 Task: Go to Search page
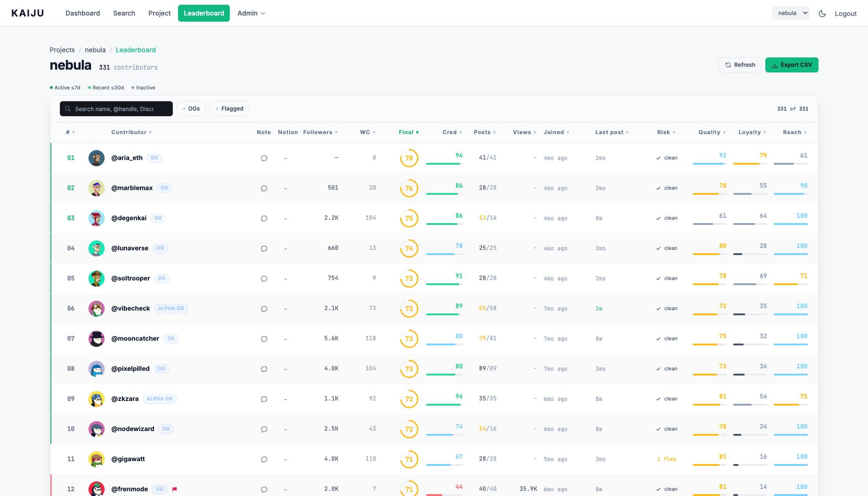pyautogui.click(x=124, y=13)
